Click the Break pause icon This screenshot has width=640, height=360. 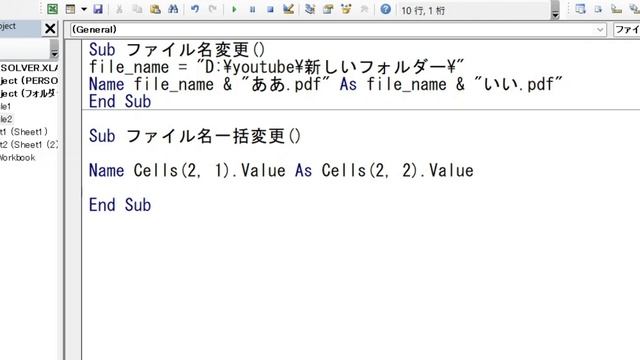click(x=252, y=9)
